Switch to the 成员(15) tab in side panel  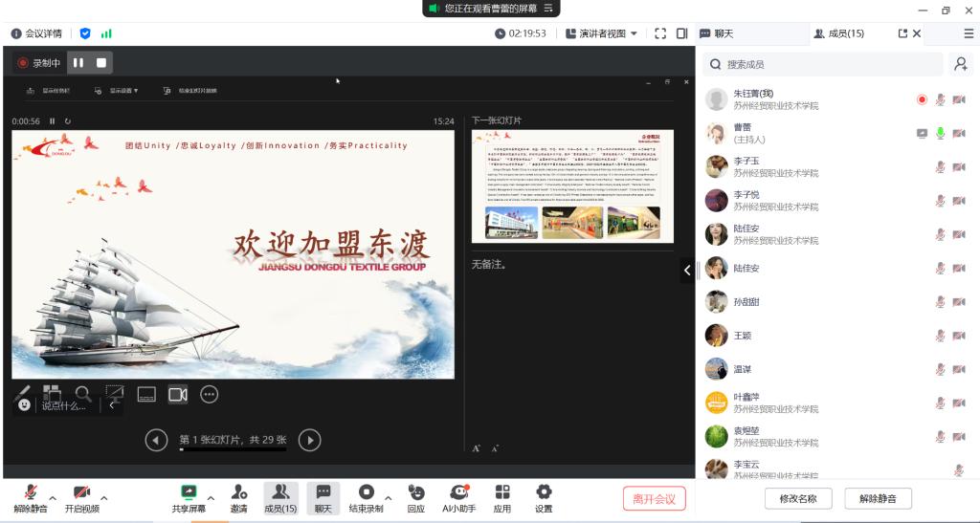(x=838, y=33)
